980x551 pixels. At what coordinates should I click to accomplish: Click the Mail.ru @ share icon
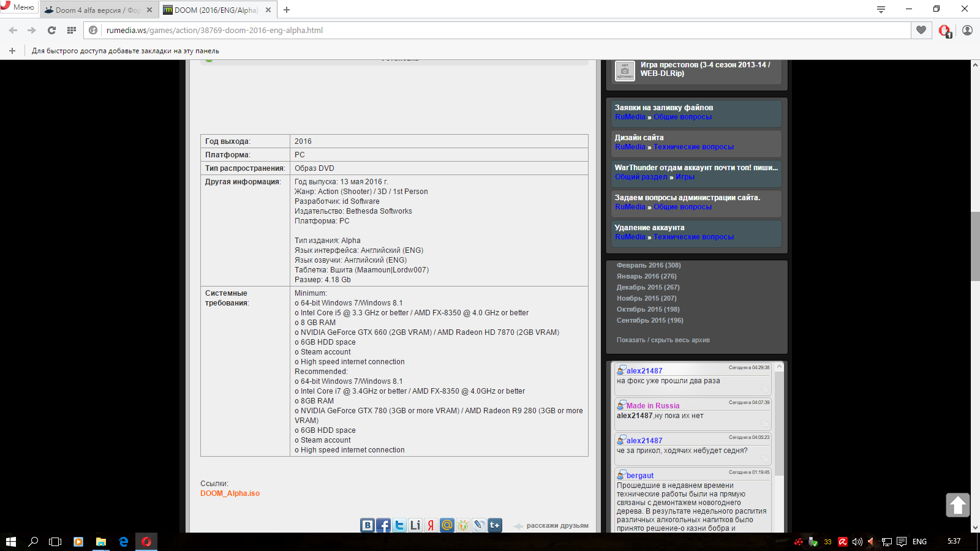point(447,525)
